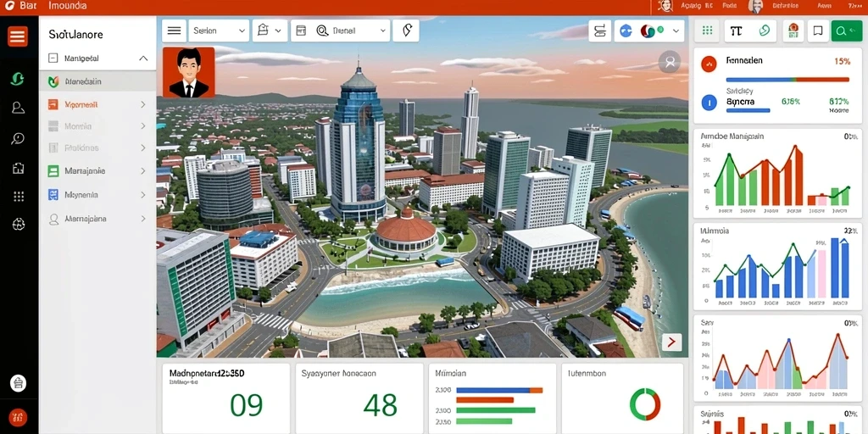This screenshot has height=434, width=868.
Task: Click the green sync icon in the dark sidebar
Action: click(x=18, y=79)
